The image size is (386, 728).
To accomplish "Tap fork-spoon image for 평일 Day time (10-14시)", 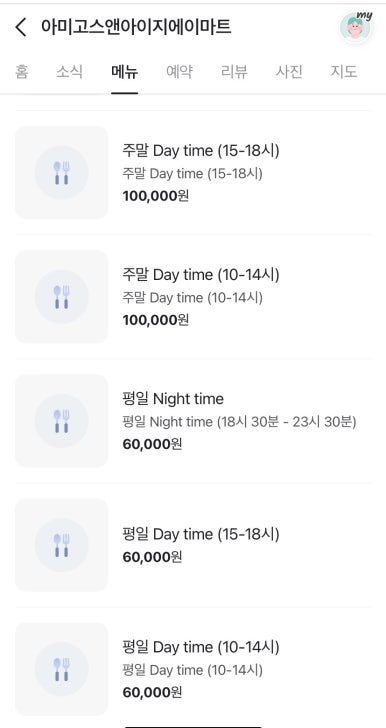I will pyautogui.click(x=62, y=669).
